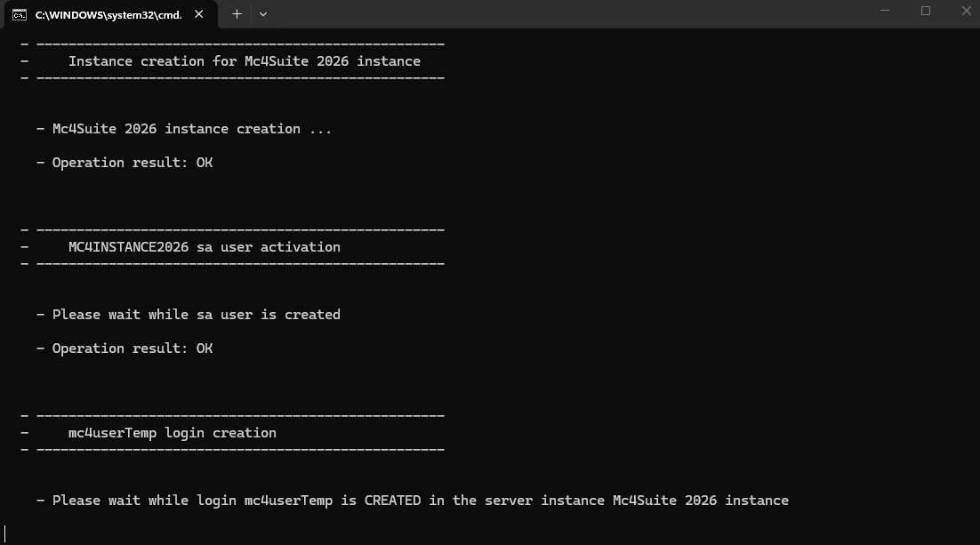Click "Operation result: OK" under sa user activation
Screen dimensions: 980x545
pyautogui.click(x=132, y=349)
